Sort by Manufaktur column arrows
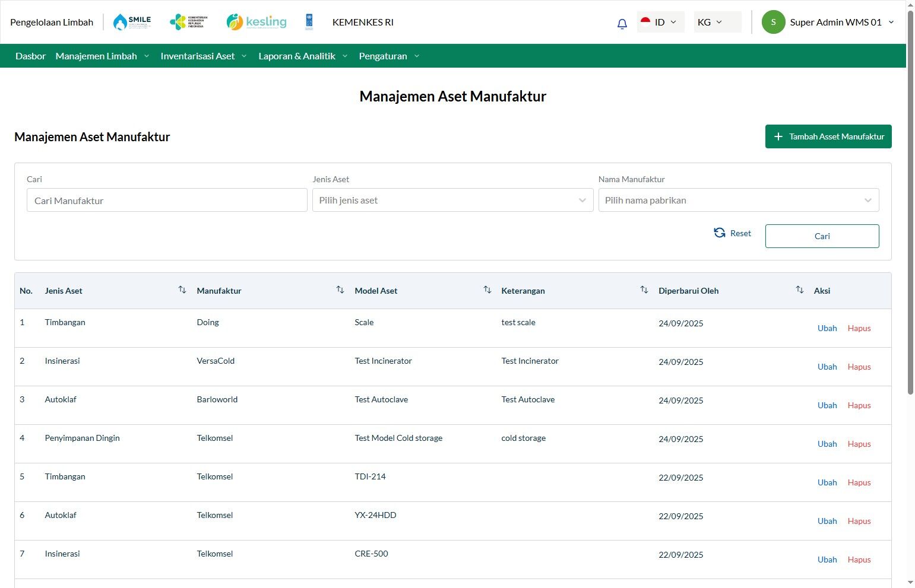Viewport: 915px width, 588px height. tap(340, 290)
